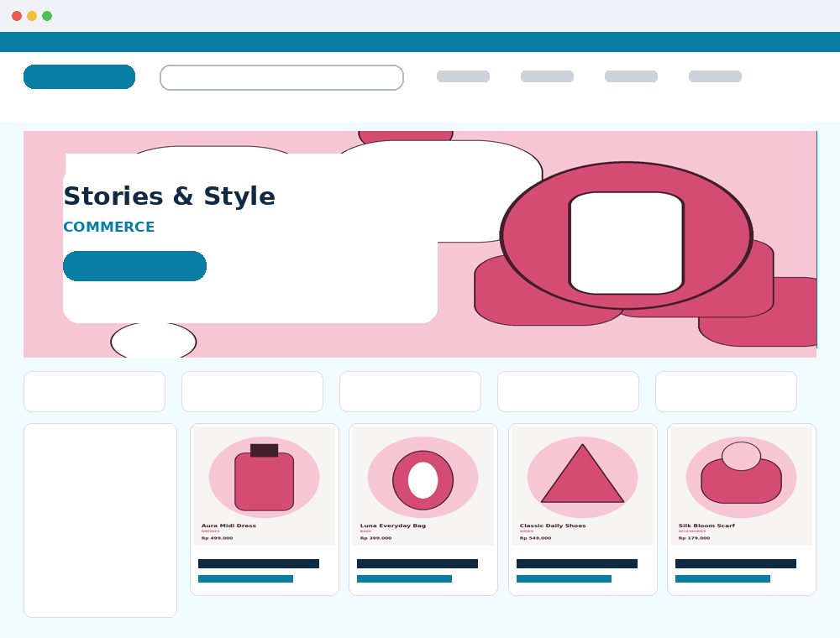Click the "Stories & Style" hero heading

click(170, 196)
